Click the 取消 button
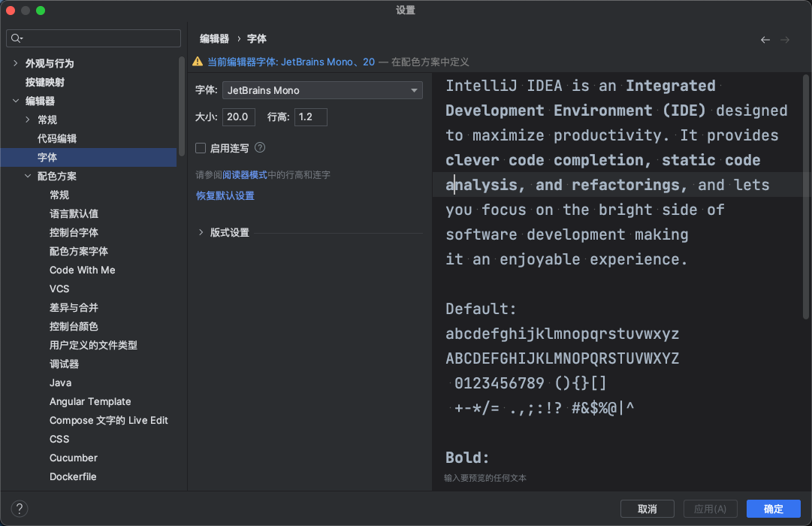This screenshot has height=526, width=812. pos(647,509)
